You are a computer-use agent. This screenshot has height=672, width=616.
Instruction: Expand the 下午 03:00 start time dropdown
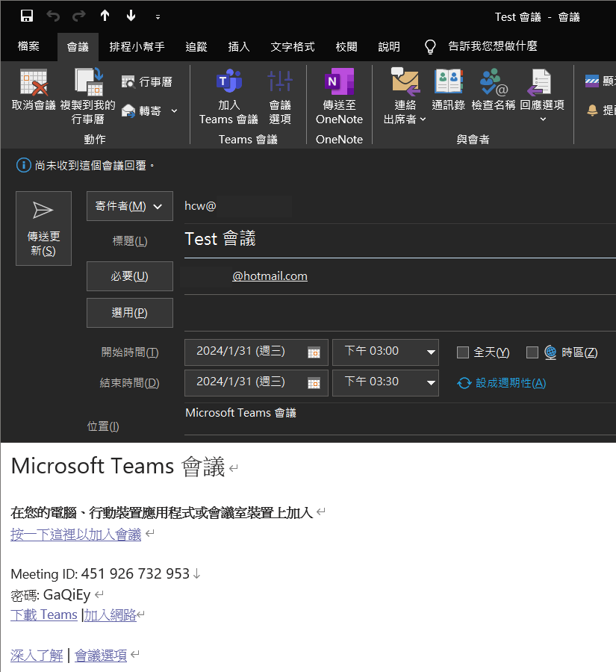pos(431,352)
